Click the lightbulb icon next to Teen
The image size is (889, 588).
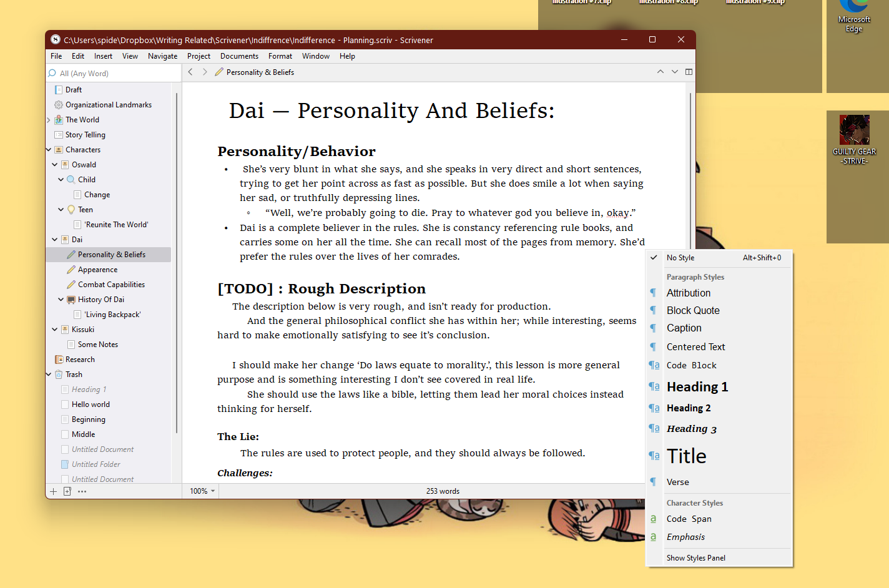click(71, 209)
